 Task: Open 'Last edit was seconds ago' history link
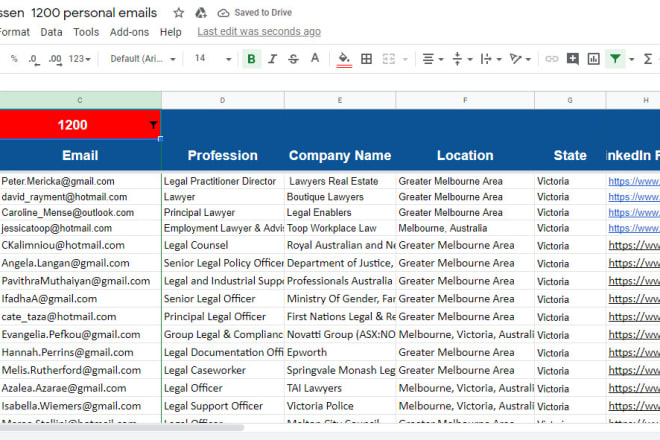[x=259, y=32]
